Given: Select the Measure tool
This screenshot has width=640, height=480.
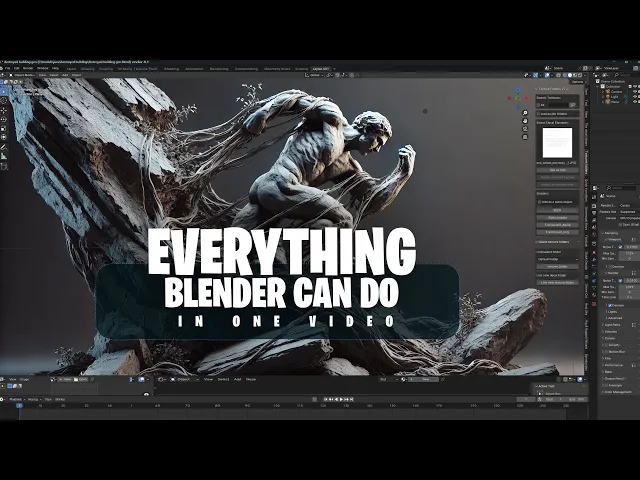Looking at the screenshot, I should coord(4,156).
